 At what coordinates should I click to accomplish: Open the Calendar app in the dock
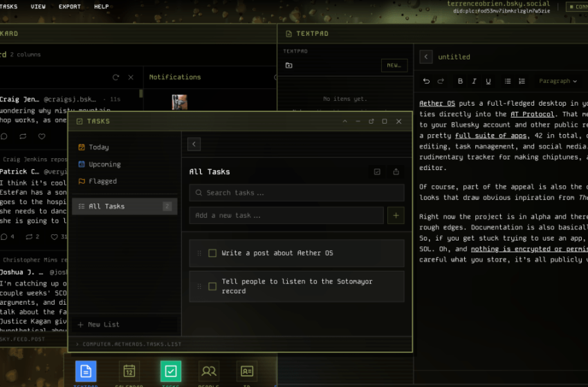click(129, 371)
